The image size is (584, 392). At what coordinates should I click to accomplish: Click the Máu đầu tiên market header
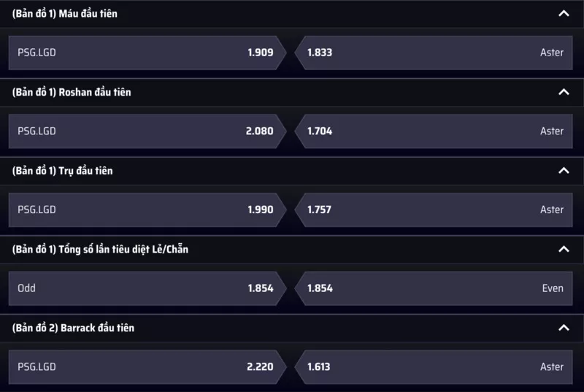pyautogui.click(x=65, y=14)
